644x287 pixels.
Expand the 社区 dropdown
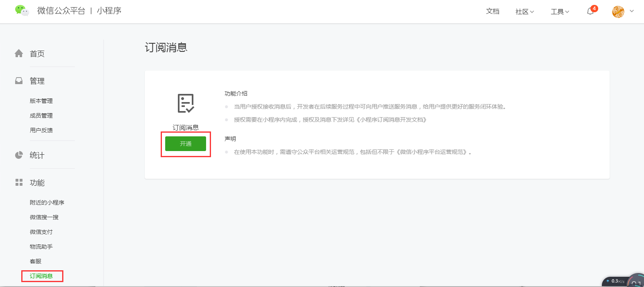525,11
